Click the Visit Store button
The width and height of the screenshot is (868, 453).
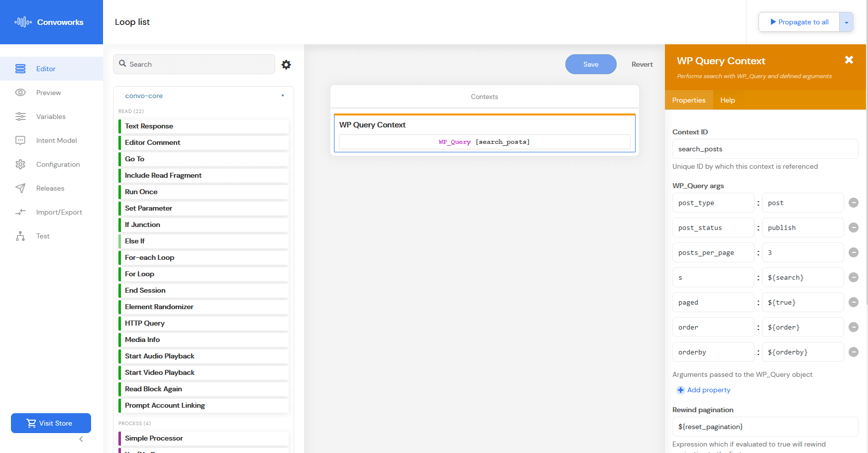click(51, 423)
